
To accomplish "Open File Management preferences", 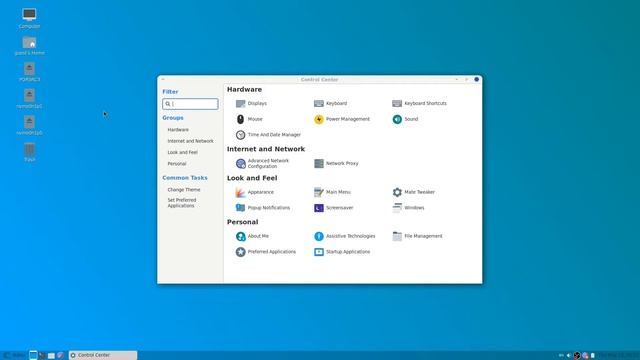I will click(417, 236).
